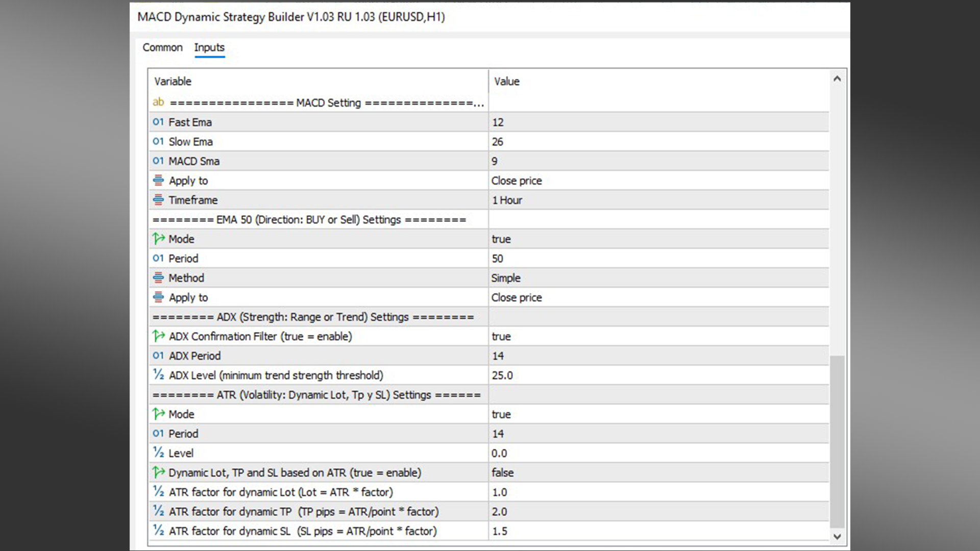Click the boolean arrow icon beside ADX Confirmation Filter
The height and width of the screenshot is (551, 980).
[x=158, y=336]
